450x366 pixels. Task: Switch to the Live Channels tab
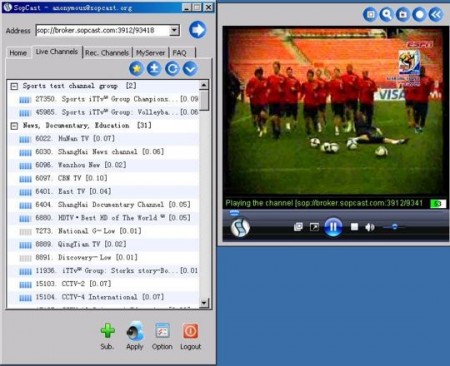pyautogui.click(x=57, y=52)
